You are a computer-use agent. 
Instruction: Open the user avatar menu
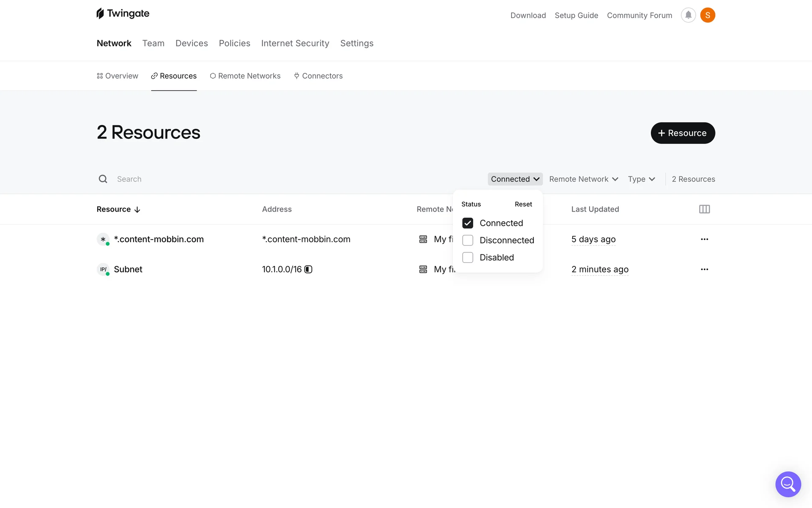(708, 15)
